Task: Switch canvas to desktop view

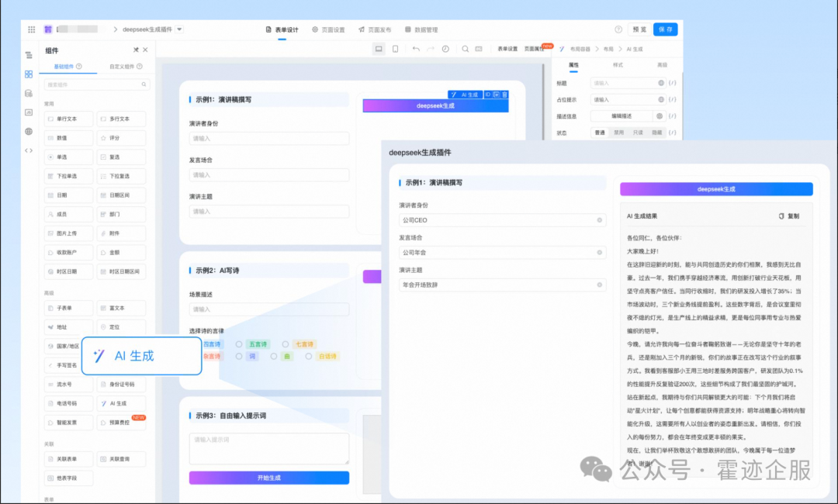Action: (379, 49)
